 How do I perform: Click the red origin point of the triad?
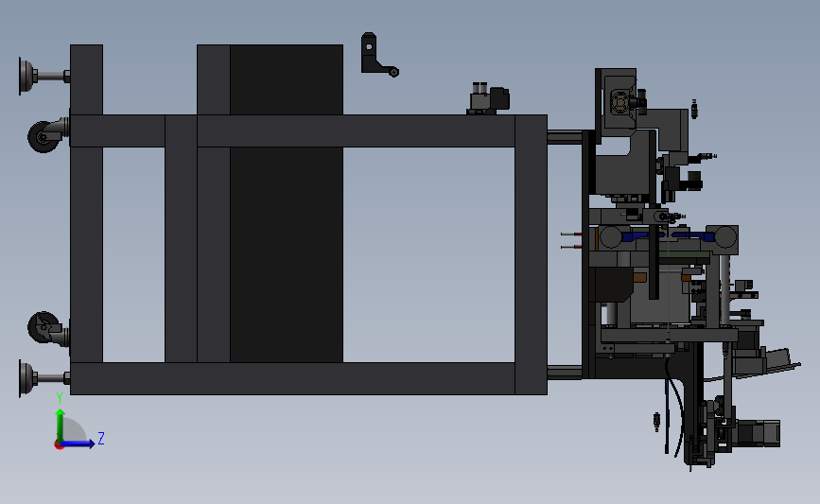click(x=59, y=445)
